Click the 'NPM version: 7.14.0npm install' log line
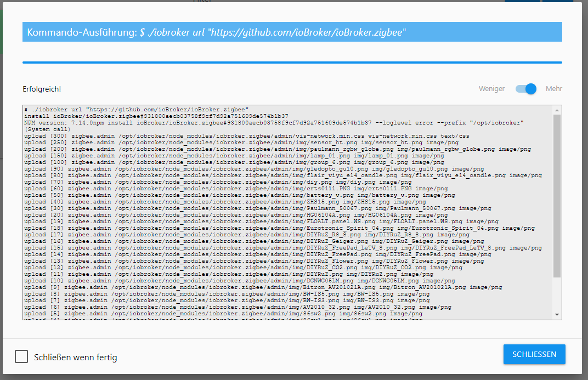The image size is (588, 380). click(x=274, y=123)
